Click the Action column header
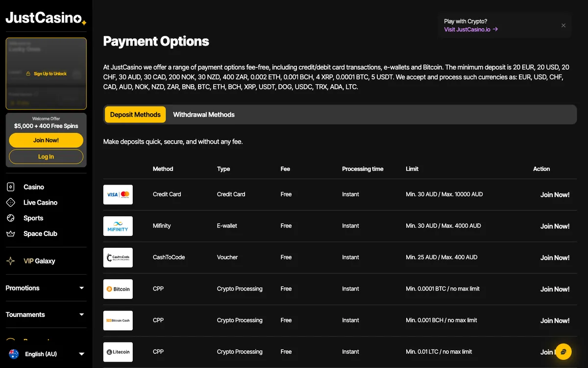Image resolution: width=588 pixels, height=368 pixels. [x=541, y=169]
